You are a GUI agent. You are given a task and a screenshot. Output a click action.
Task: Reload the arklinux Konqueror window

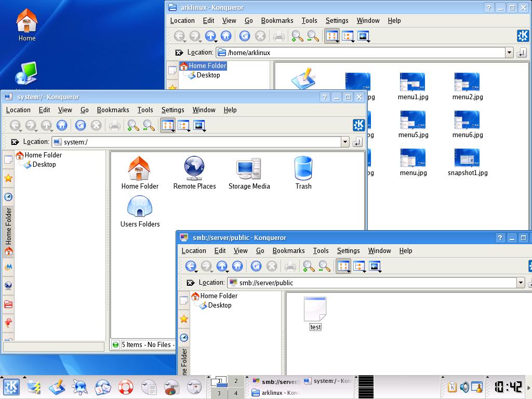[245, 36]
